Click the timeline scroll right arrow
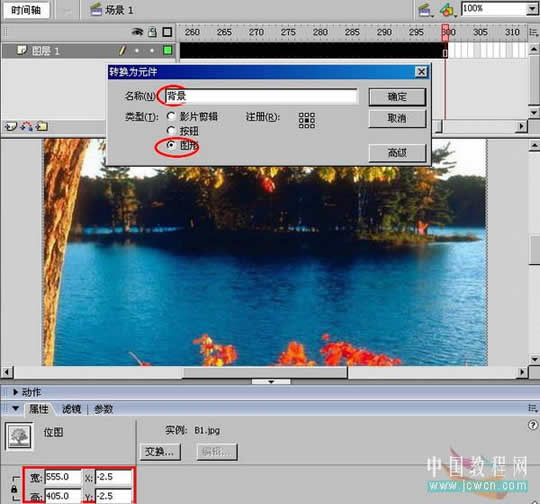Image resolution: width=540 pixels, height=504 pixels. (522, 126)
